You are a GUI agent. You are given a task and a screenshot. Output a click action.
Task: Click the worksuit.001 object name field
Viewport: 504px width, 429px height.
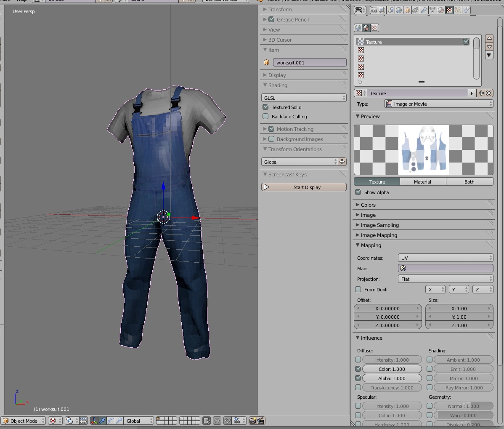(x=310, y=62)
